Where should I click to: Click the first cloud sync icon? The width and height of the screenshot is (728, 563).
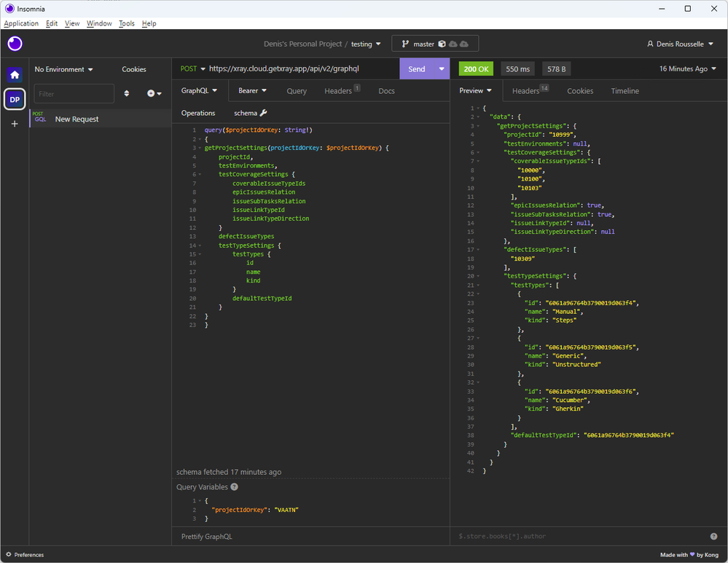[x=453, y=44]
